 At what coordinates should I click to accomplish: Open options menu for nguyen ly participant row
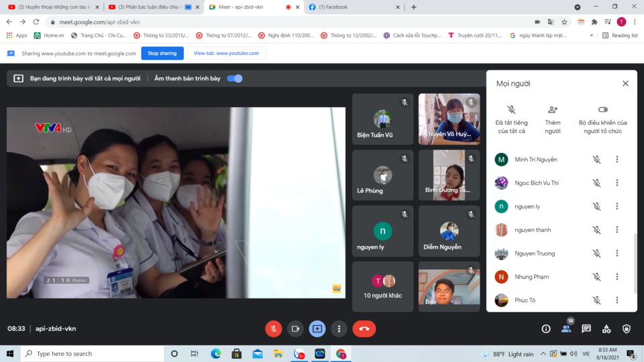pyautogui.click(x=617, y=206)
